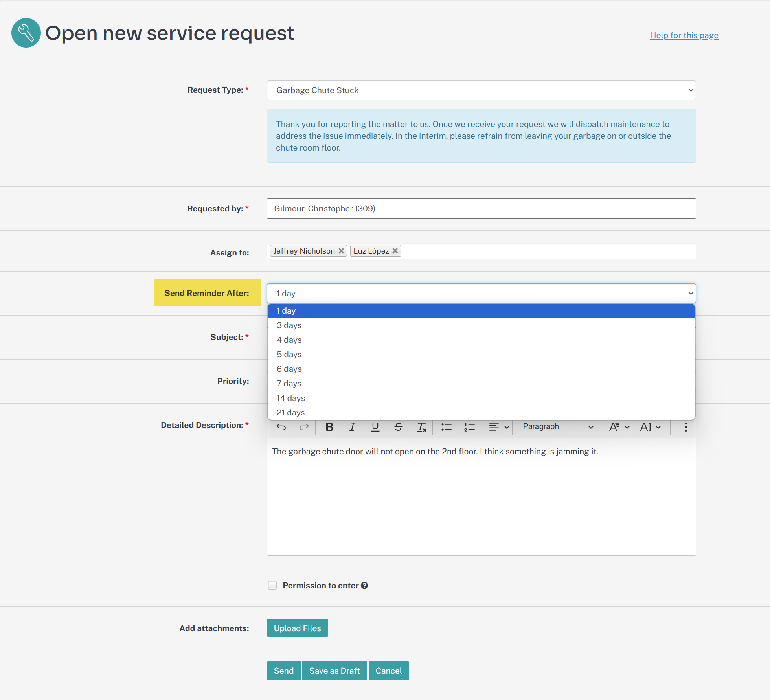Click the Permission to enter help icon
The image size is (770, 700).
click(x=364, y=586)
